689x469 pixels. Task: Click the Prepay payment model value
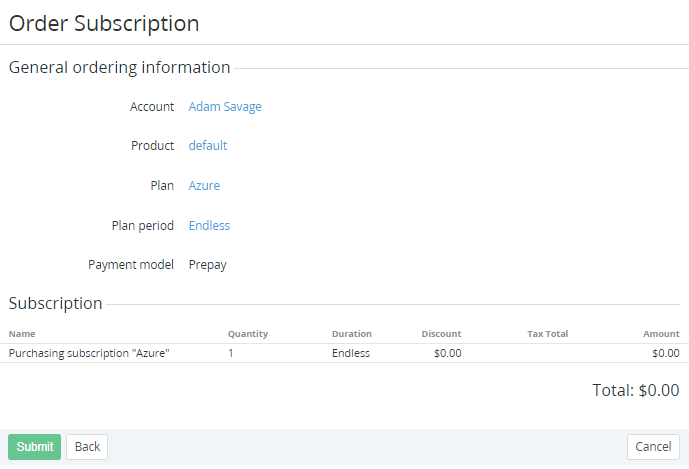(x=208, y=265)
